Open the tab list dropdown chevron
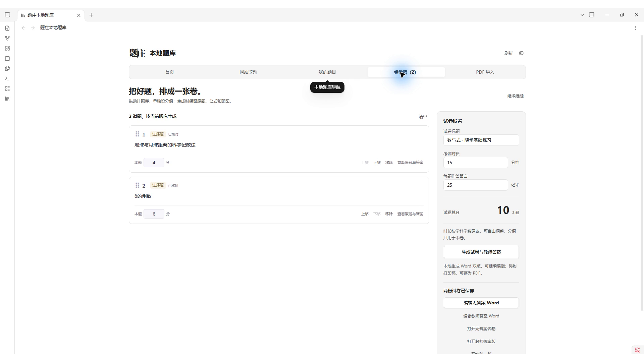The height and width of the screenshot is (362, 644). [x=582, y=15]
